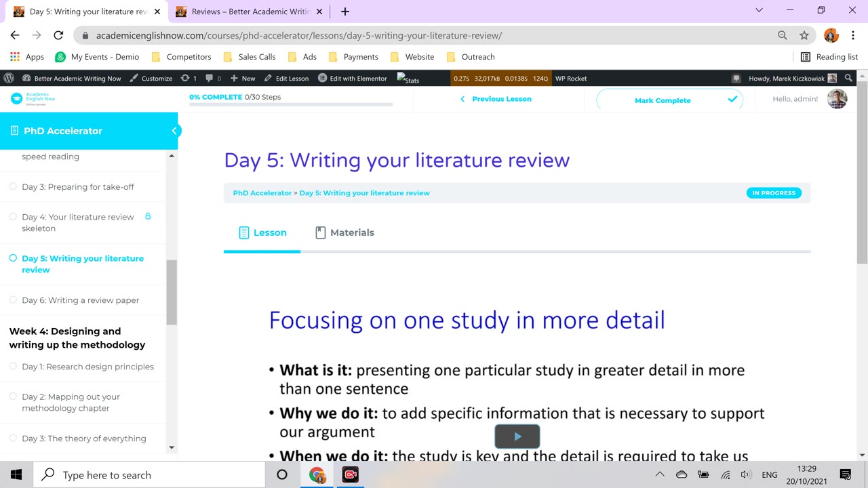The height and width of the screenshot is (488, 868).
Task: Click the Windows Start button
Action: click(x=16, y=474)
